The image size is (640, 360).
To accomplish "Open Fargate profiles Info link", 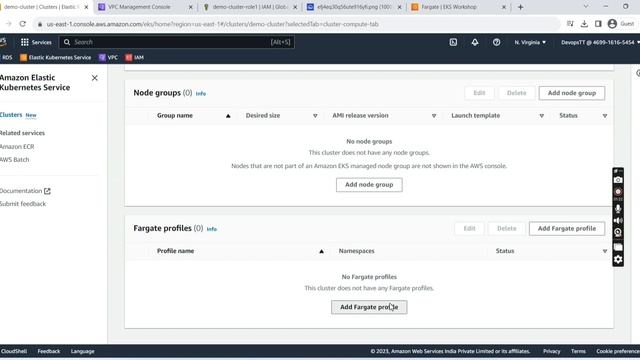I will pos(211,229).
